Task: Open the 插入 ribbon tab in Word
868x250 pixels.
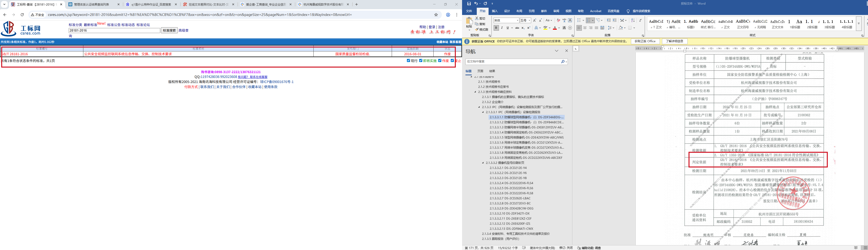Action: (x=495, y=11)
